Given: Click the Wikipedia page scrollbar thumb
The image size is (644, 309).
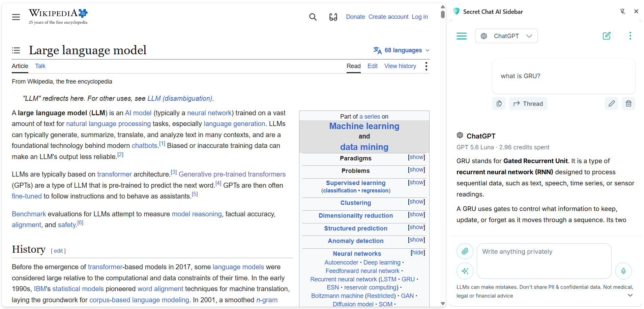Looking at the screenshot, I should click(443, 14).
